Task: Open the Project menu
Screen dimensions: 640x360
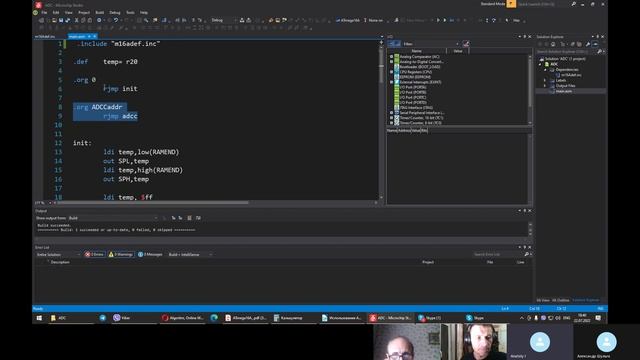Action: [84, 13]
